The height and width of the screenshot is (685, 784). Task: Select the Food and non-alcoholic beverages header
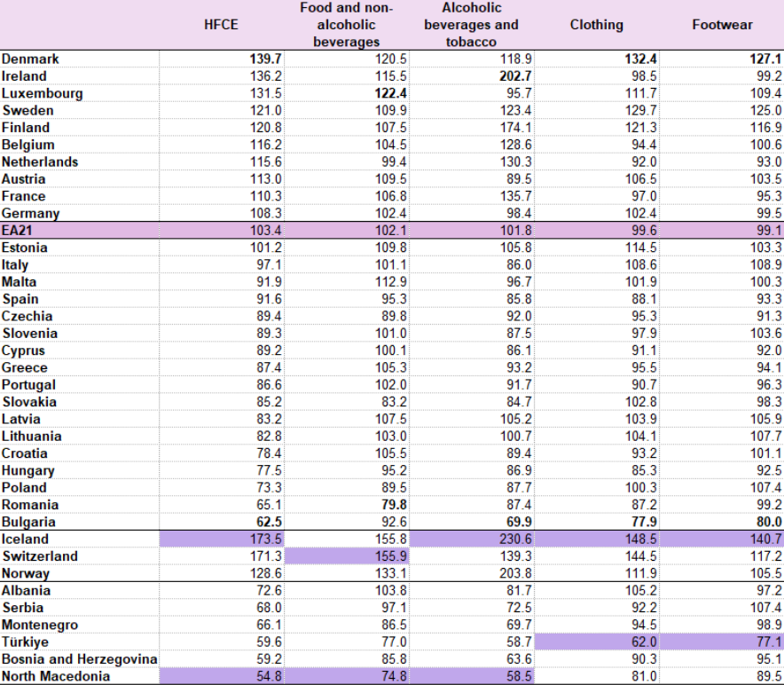[347, 25]
